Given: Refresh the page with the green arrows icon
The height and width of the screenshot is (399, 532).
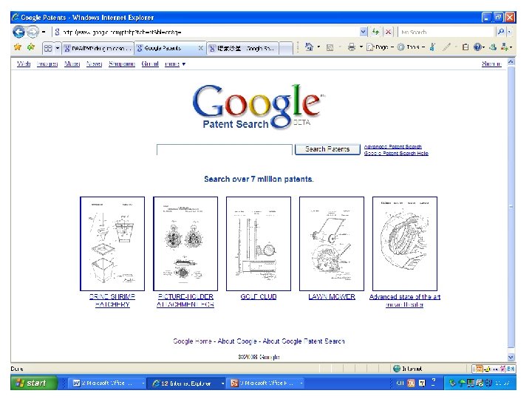Looking at the screenshot, I should click(x=375, y=33).
